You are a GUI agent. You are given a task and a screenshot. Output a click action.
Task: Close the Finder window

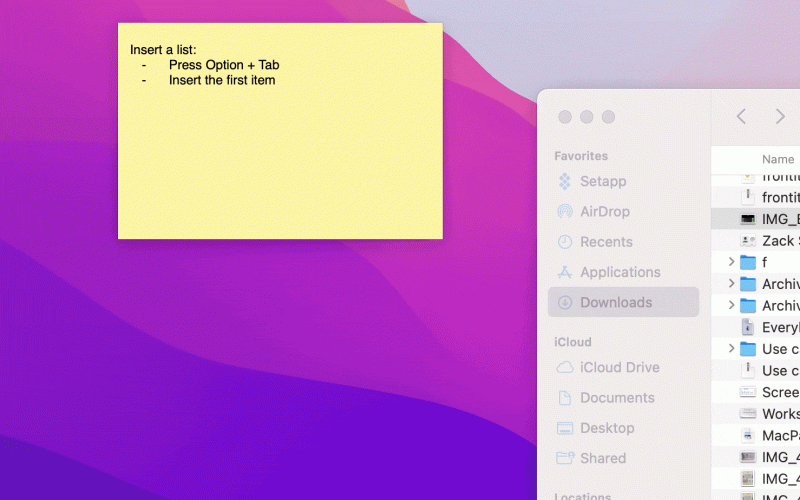(x=565, y=117)
